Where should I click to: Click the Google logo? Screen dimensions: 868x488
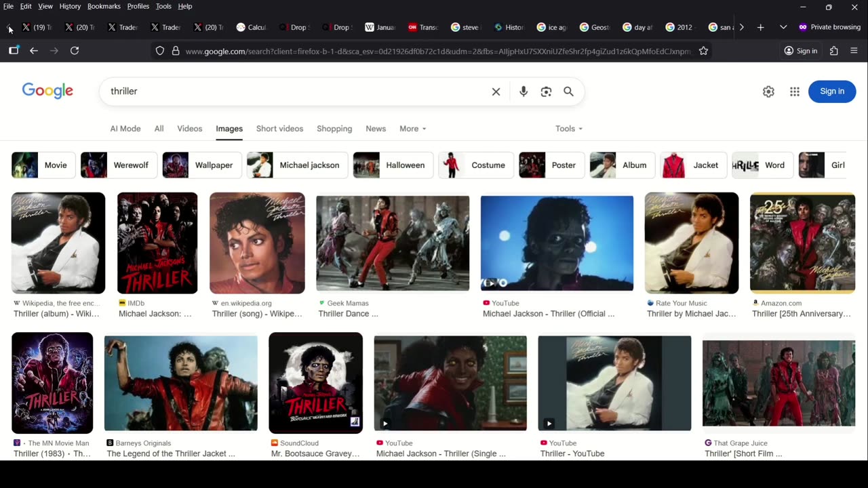pos(47,91)
